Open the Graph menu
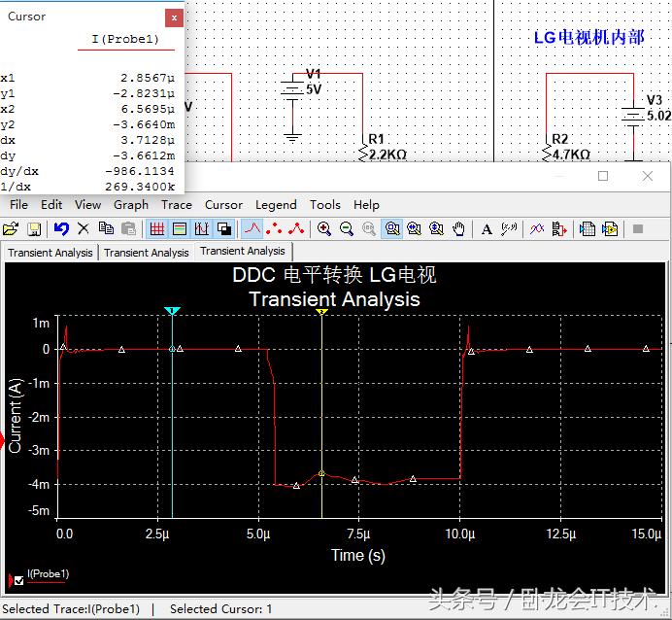 [x=131, y=205]
